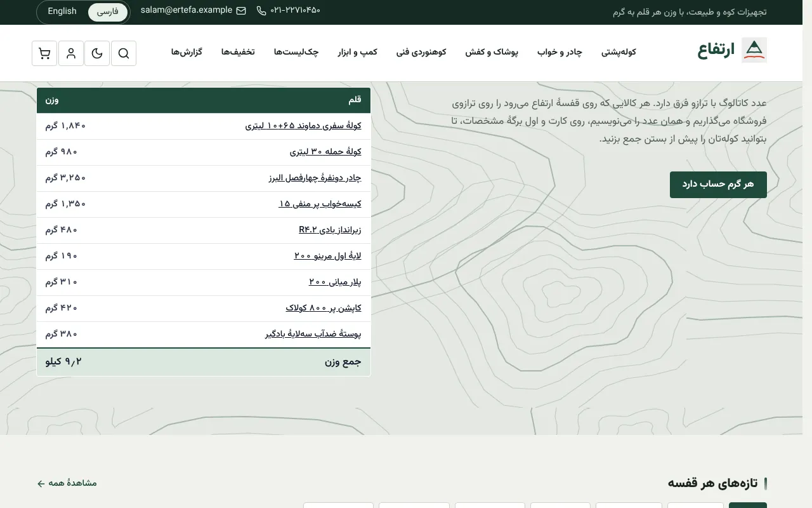Open کاپشن پر ۸۰۰ کولاک link
This screenshot has width=812, height=508.
point(324,309)
